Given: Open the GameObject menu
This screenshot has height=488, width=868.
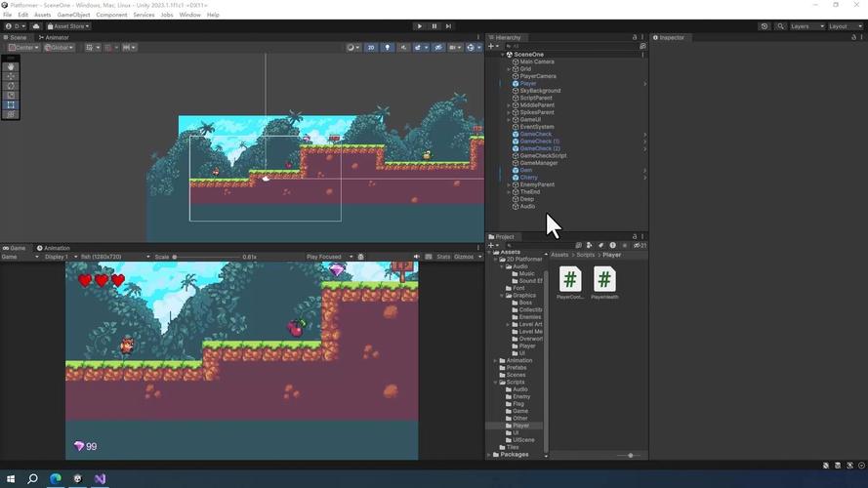Looking at the screenshot, I should click(x=73, y=15).
